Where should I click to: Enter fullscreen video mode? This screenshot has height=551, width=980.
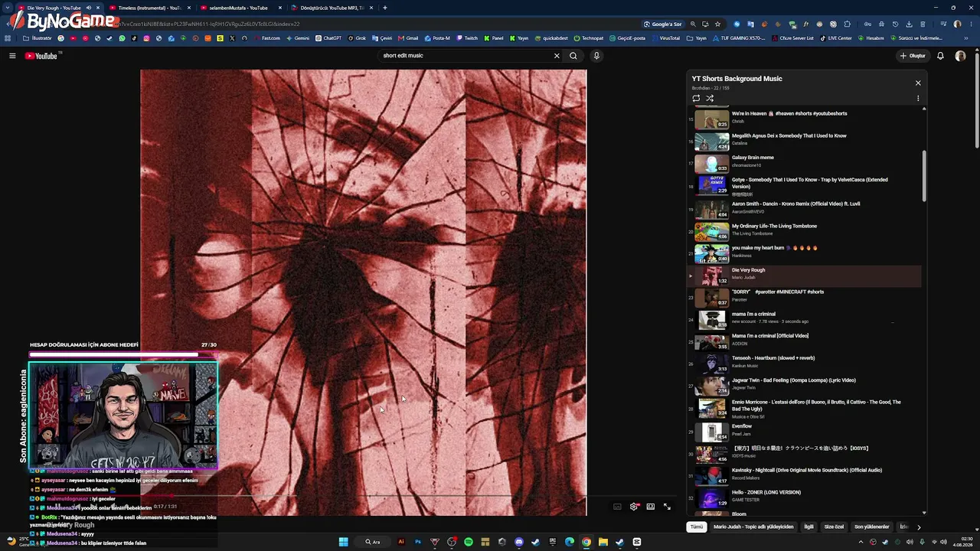[667, 507]
